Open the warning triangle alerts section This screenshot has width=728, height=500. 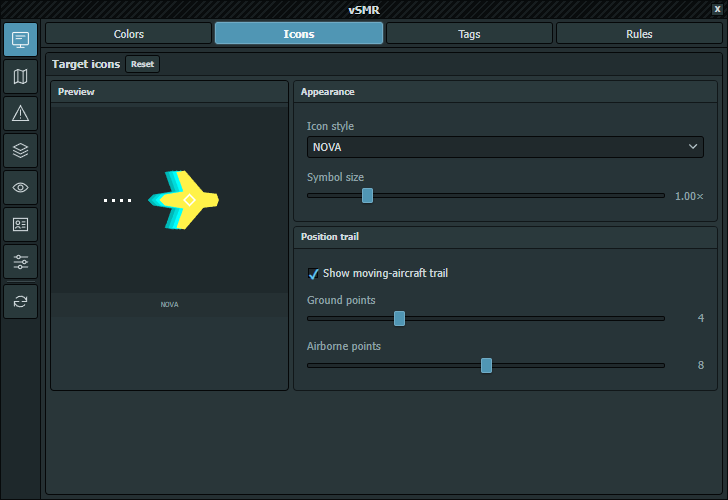[20, 114]
